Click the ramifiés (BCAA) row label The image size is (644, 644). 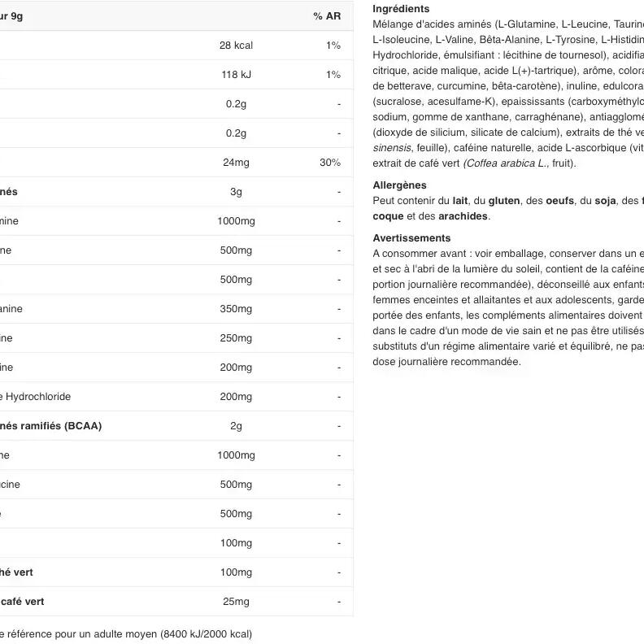tap(50, 426)
